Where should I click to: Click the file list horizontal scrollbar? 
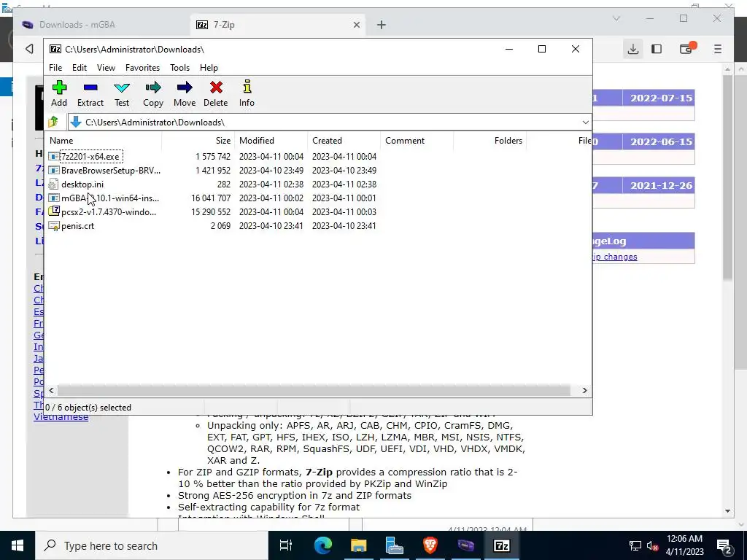(314, 391)
